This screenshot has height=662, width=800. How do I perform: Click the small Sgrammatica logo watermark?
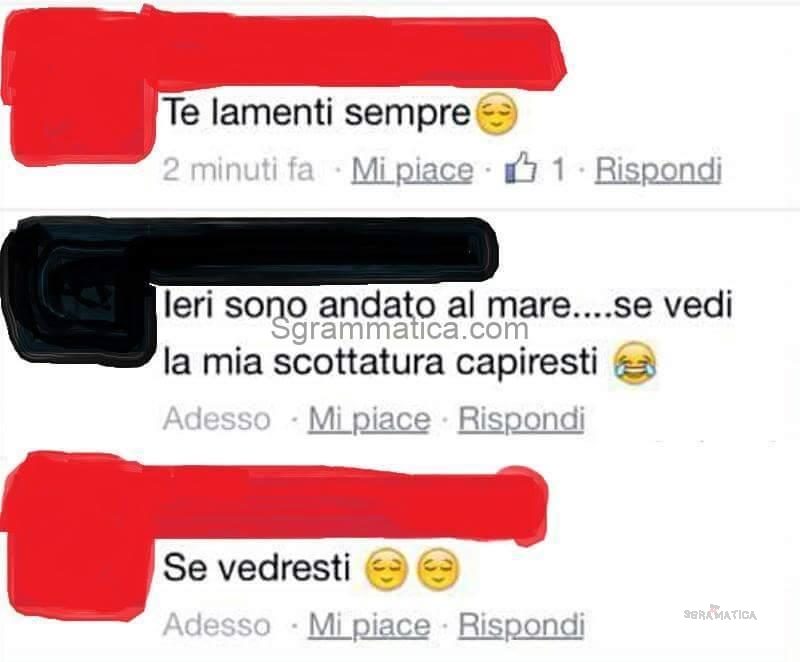720,614
